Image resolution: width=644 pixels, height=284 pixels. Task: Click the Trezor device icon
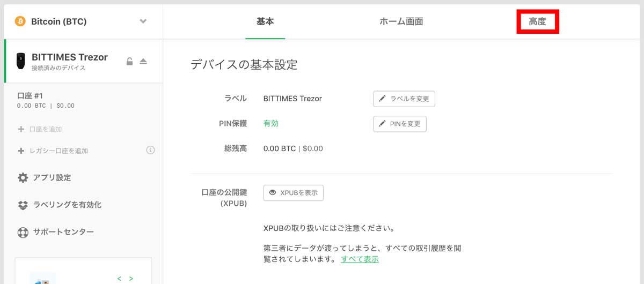click(x=20, y=60)
